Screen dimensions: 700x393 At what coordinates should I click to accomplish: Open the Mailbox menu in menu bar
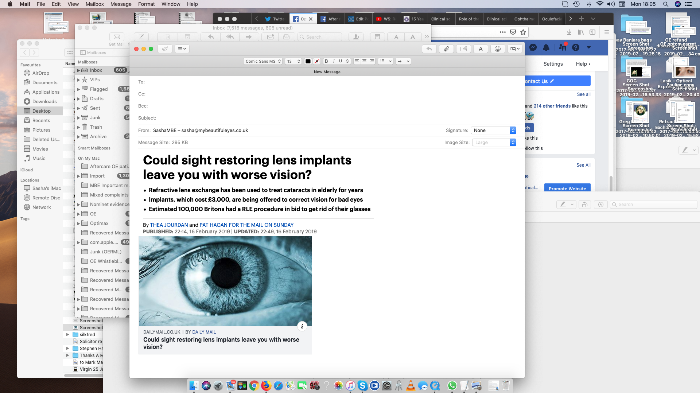click(x=95, y=4)
